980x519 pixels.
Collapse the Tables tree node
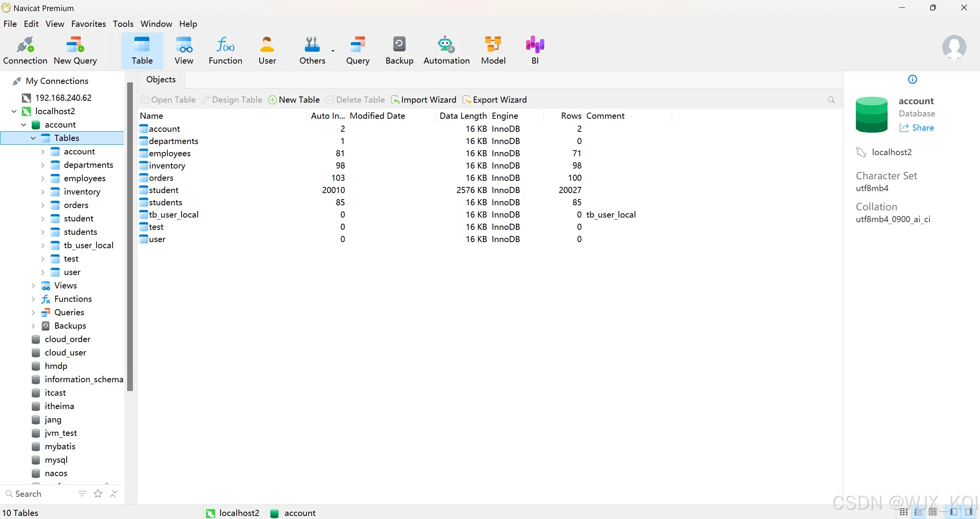33,138
